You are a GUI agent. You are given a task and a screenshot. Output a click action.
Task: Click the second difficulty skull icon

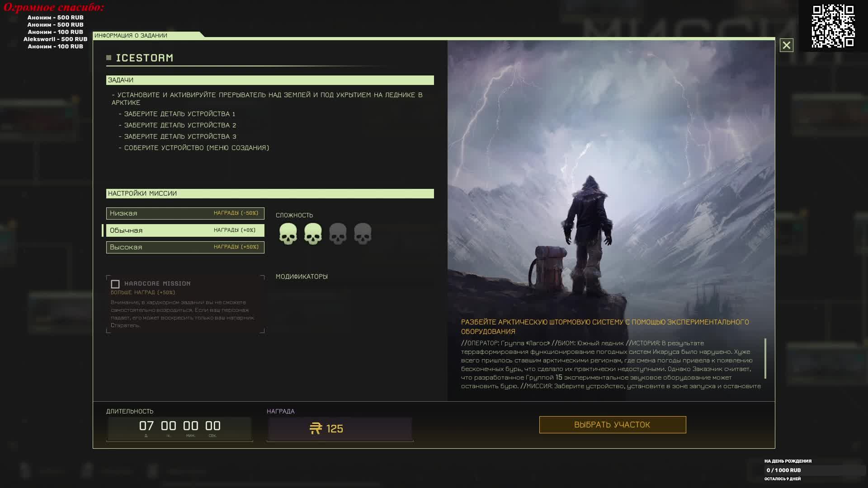point(313,234)
